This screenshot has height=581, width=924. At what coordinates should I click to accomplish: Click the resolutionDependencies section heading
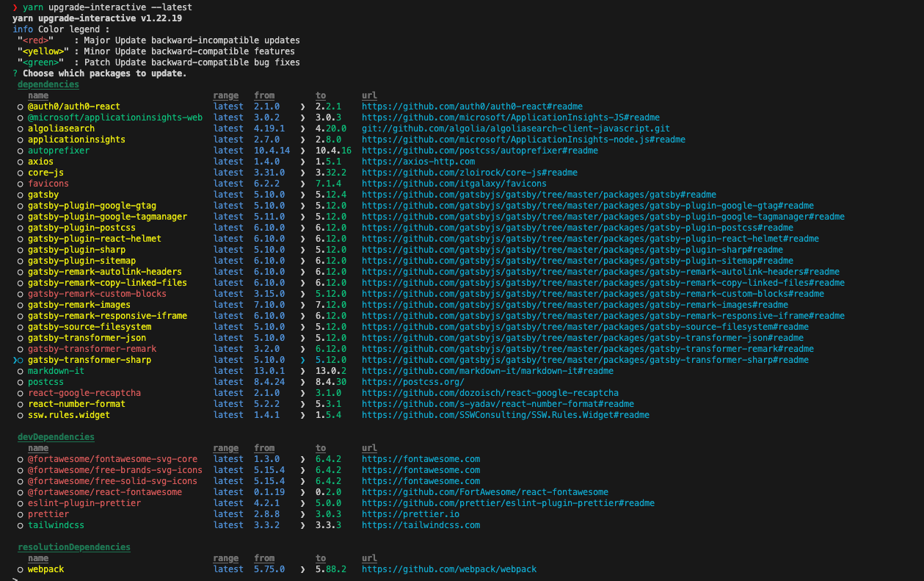point(74,547)
